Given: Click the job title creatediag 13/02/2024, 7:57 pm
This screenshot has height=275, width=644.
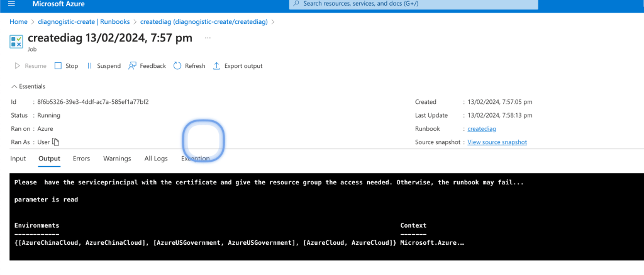Looking at the screenshot, I should pyautogui.click(x=110, y=38).
